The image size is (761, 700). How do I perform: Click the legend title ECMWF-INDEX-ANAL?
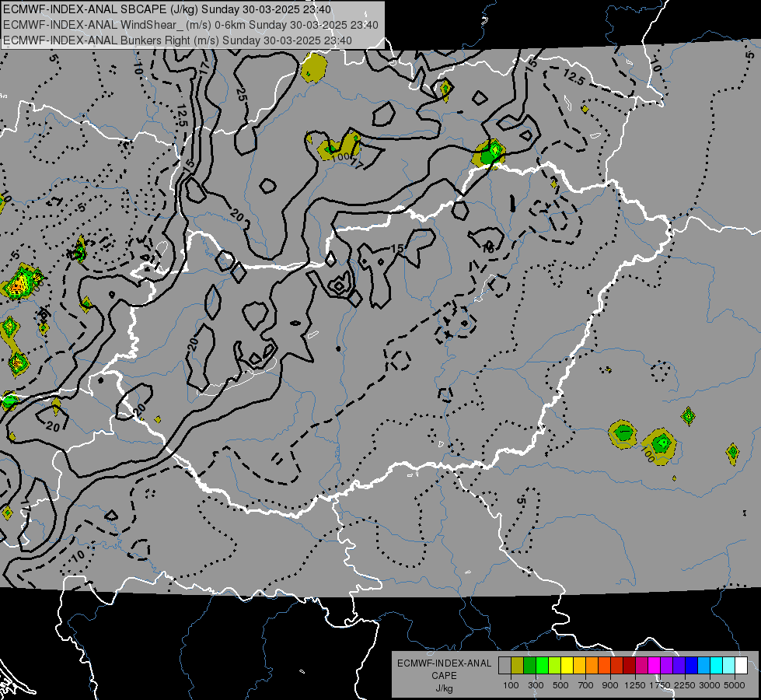click(444, 663)
